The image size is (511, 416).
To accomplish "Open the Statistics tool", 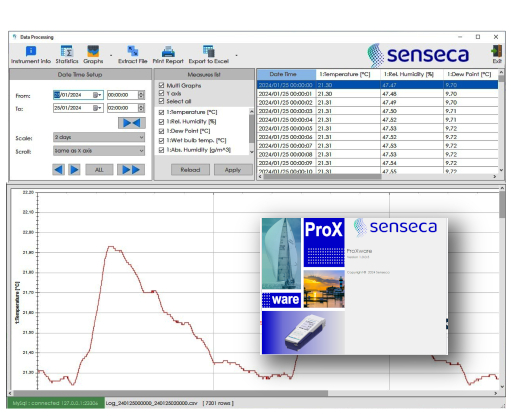I will [67, 55].
